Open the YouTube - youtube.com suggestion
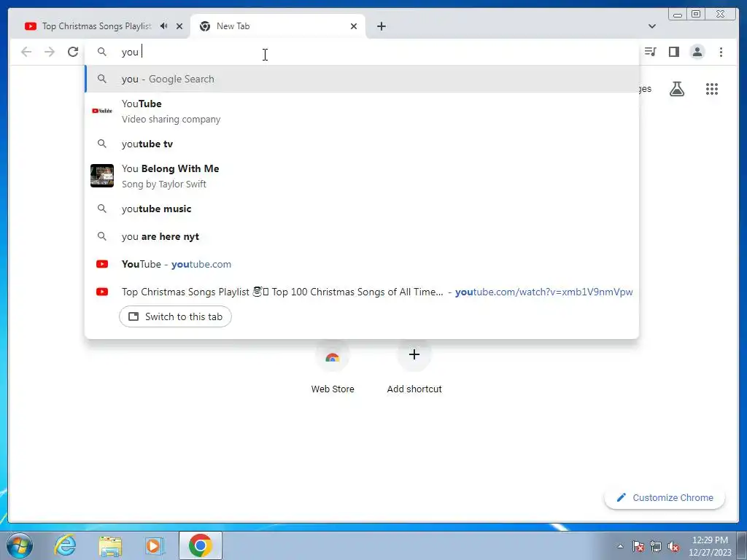747x560 pixels. pos(362,264)
